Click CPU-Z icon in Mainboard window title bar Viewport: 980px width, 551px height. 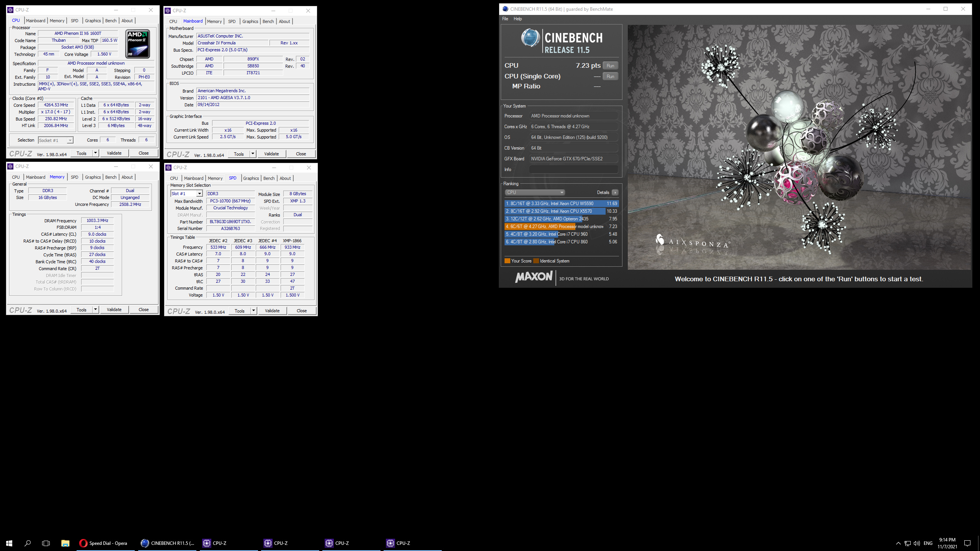click(168, 11)
